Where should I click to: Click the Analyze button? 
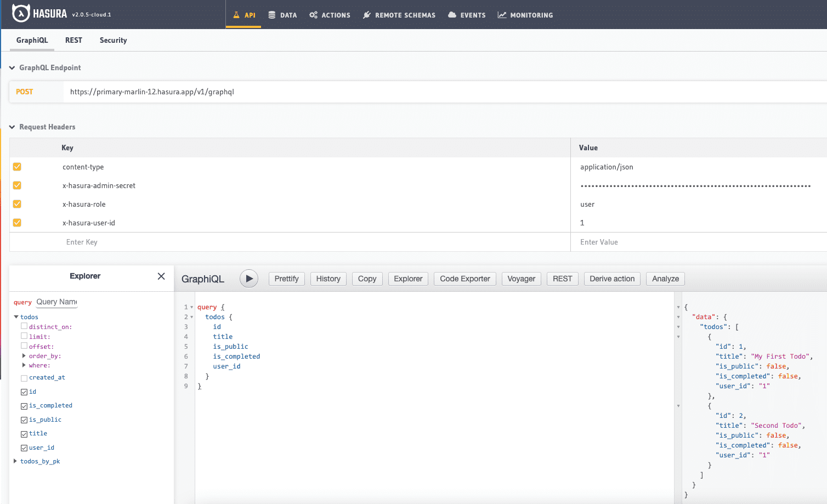click(x=665, y=279)
